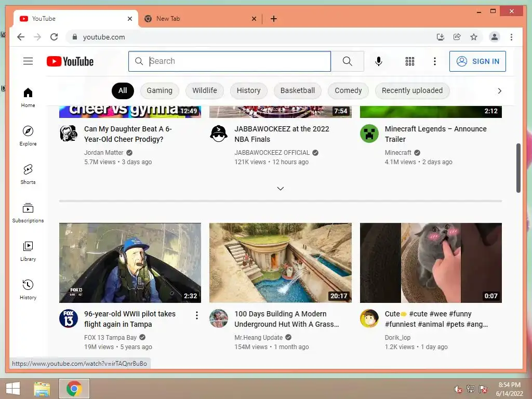Click the SIGN IN button

coord(478,61)
